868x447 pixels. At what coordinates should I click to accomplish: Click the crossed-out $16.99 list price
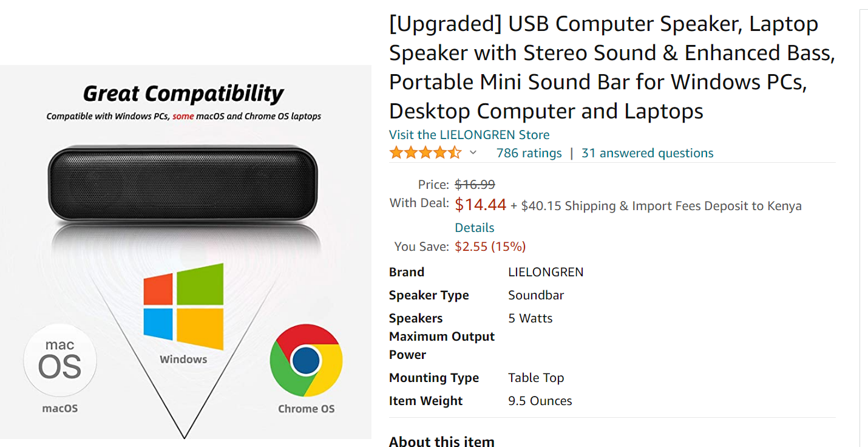(475, 184)
